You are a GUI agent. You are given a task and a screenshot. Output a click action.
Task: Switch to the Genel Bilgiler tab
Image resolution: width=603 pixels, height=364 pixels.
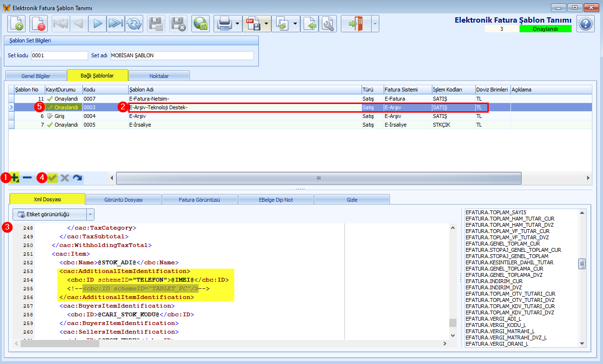click(36, 76)
